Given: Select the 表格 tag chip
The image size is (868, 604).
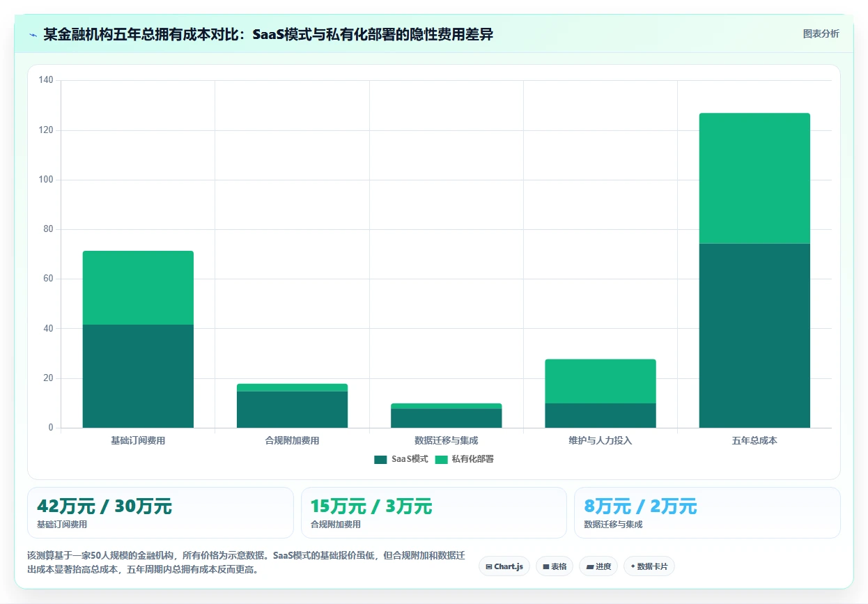Looking at the screenshot, I should (555, 566).
